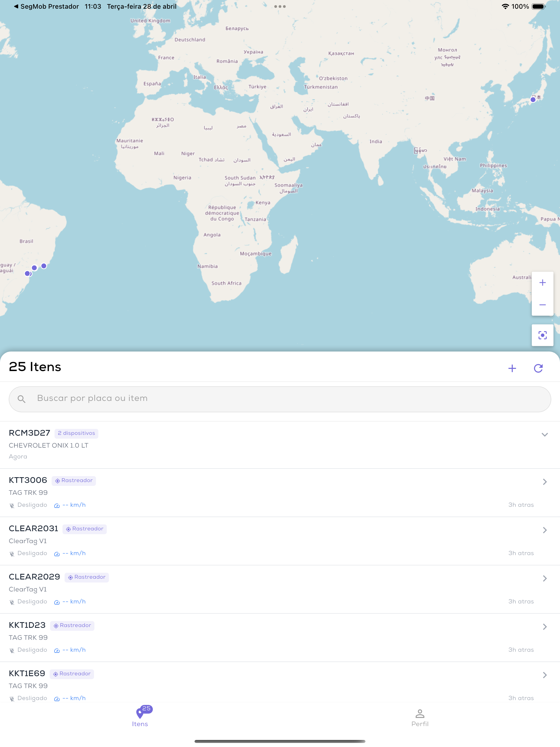Zoom out the map with minus button

coord(542,305)
